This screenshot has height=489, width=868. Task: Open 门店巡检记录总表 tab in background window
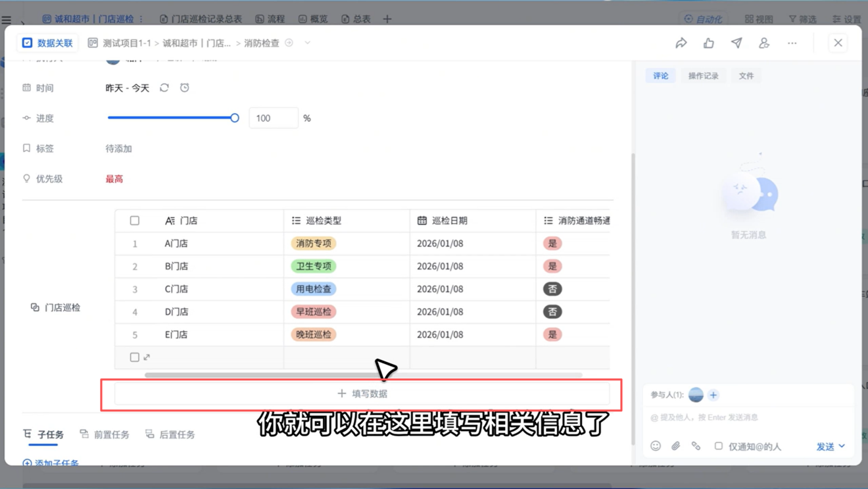click(x=201, y=19)
